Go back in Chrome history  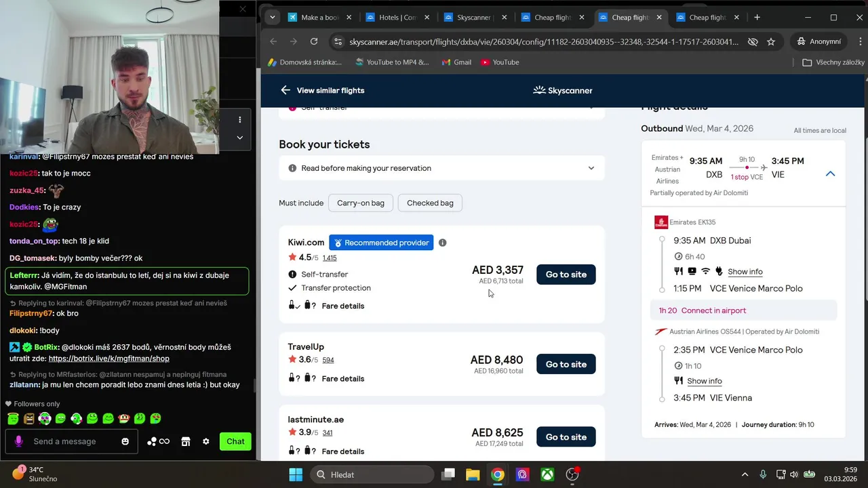(273, 41)
